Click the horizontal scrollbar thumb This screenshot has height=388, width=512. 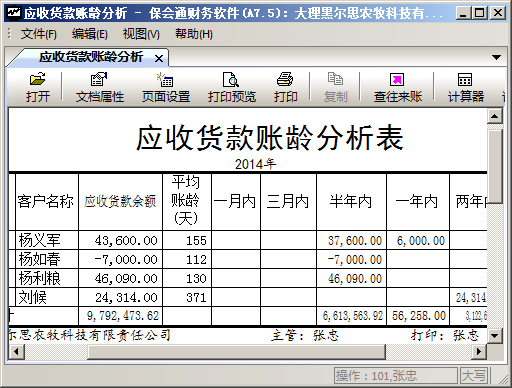click(x=236, y=352)
